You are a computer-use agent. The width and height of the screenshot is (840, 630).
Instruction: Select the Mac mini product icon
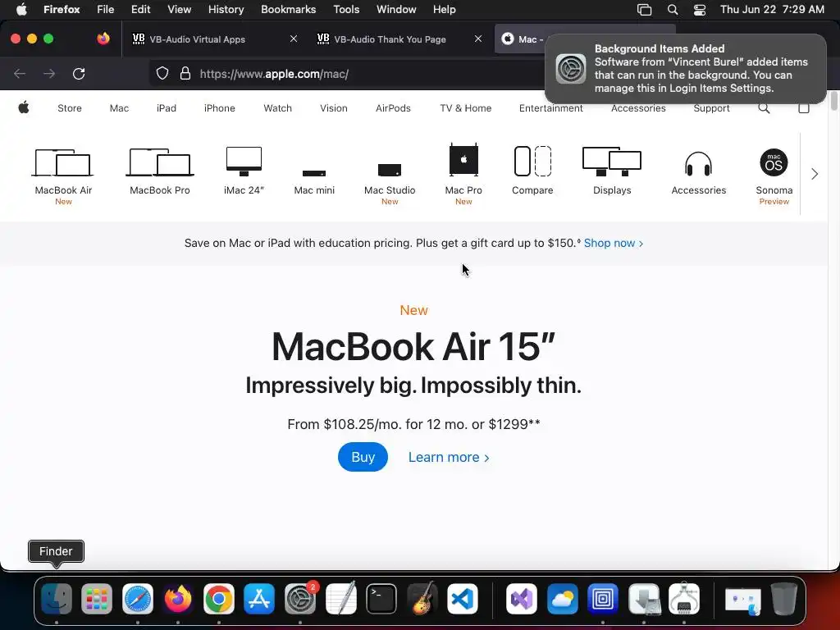coord(314,173)
